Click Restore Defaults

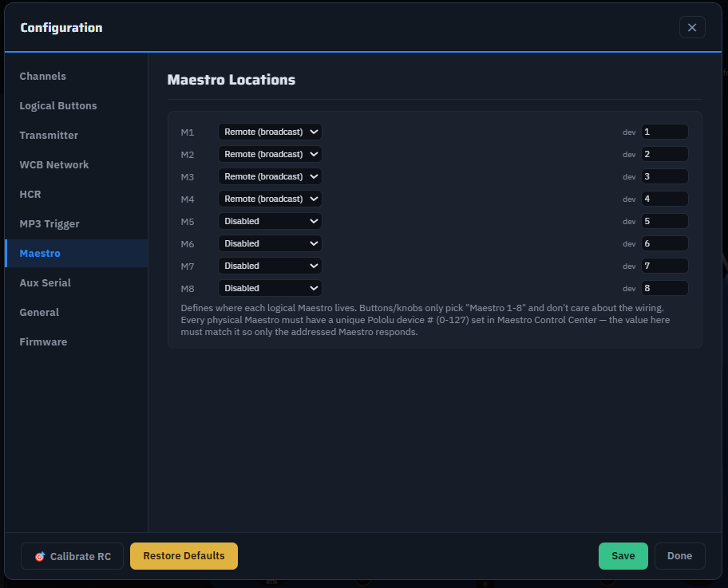[184, 556]
